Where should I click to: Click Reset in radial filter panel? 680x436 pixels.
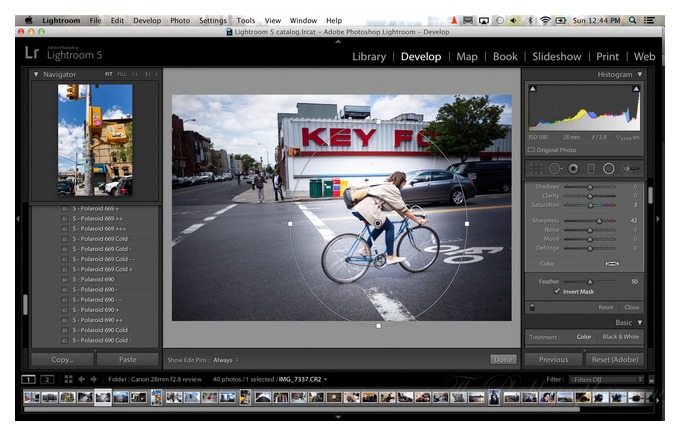coord(606,307)
